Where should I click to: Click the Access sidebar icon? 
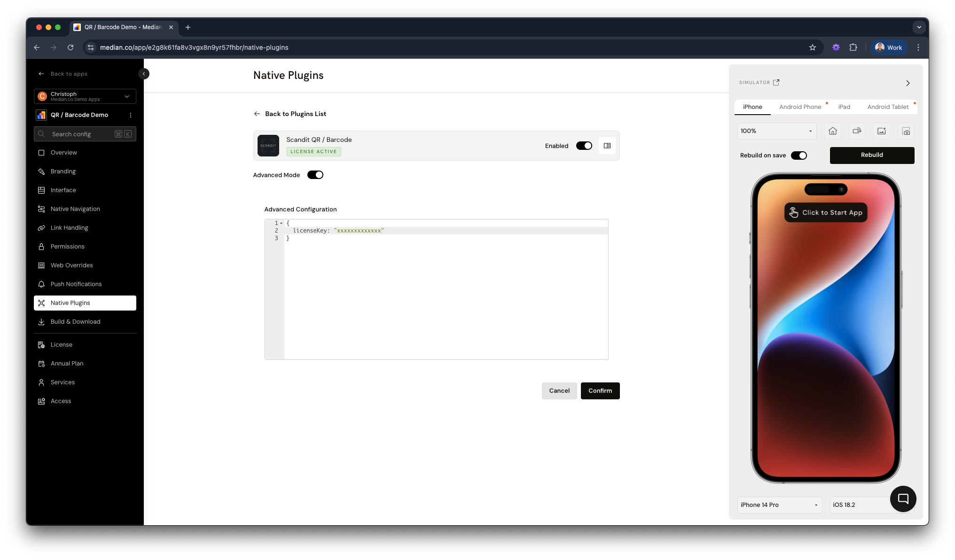[41, 401]
